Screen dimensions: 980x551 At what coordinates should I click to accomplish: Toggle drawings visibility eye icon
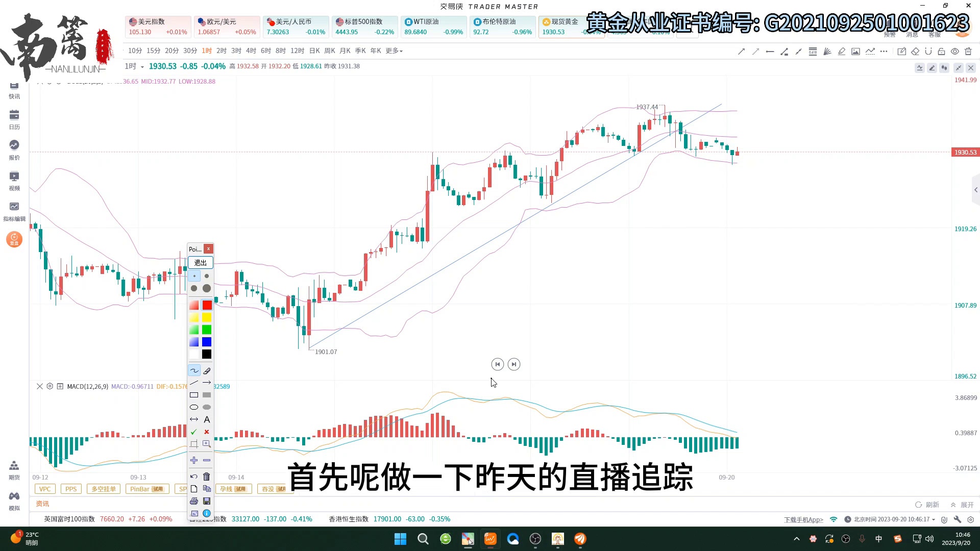(954, 52)
